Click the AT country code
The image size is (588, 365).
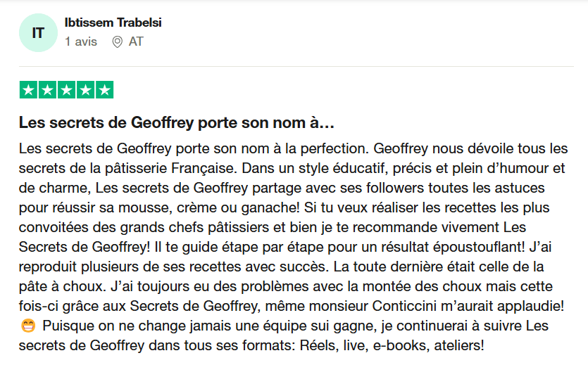click(x=136, y=41)
